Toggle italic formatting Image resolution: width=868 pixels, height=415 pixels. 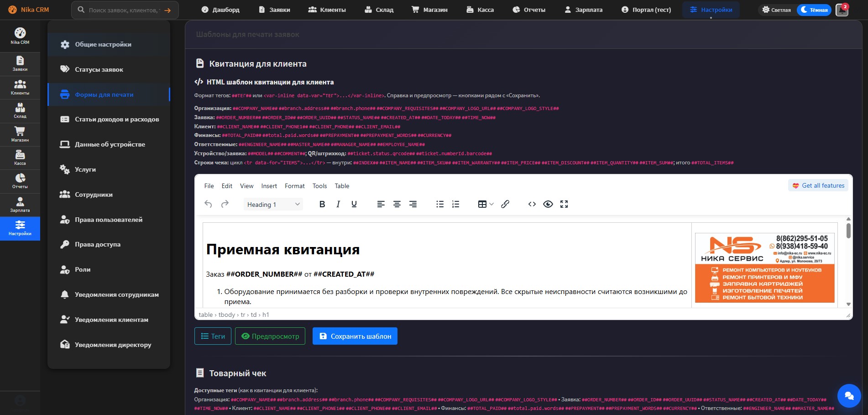[338, 204]
